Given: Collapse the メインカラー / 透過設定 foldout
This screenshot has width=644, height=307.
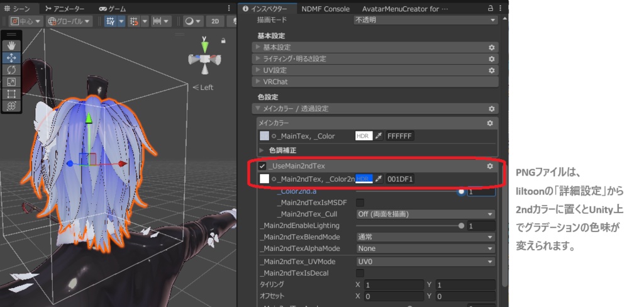Looking at the screenshot, I should tap(258, 108).
